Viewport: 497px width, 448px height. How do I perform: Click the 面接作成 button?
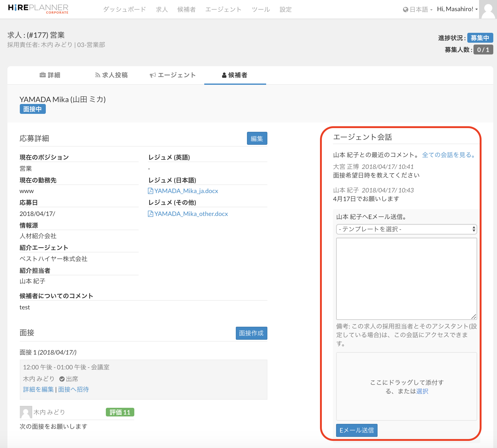(x=251, y=333)
